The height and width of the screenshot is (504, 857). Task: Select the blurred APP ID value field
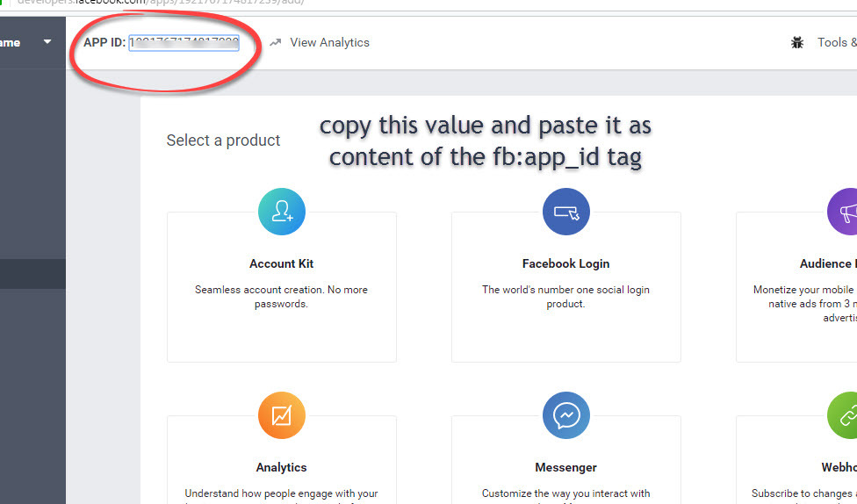click(184, 43)
